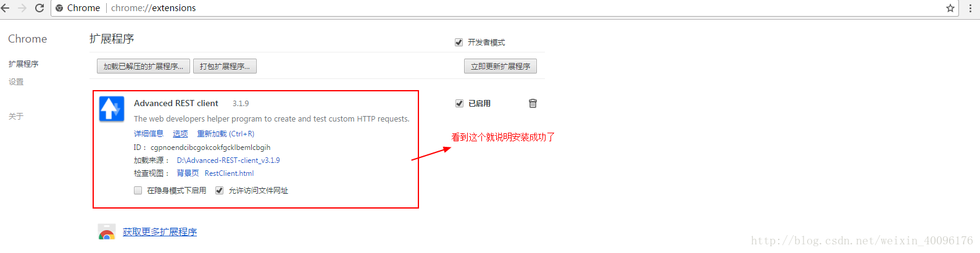This screenshot has height=253, width=980.
Task: Open the 获取更多扩展程序 link
Action: tap(160, 232)
